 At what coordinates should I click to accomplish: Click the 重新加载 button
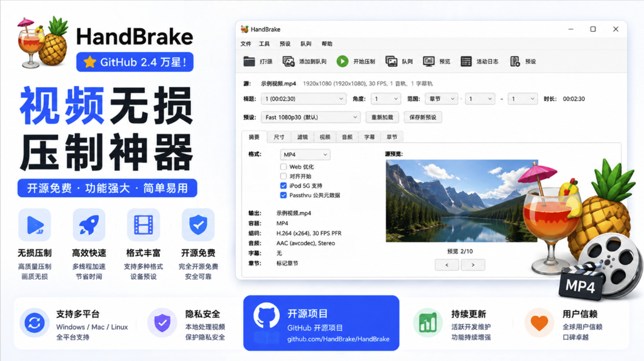click(x=382, y=117)
